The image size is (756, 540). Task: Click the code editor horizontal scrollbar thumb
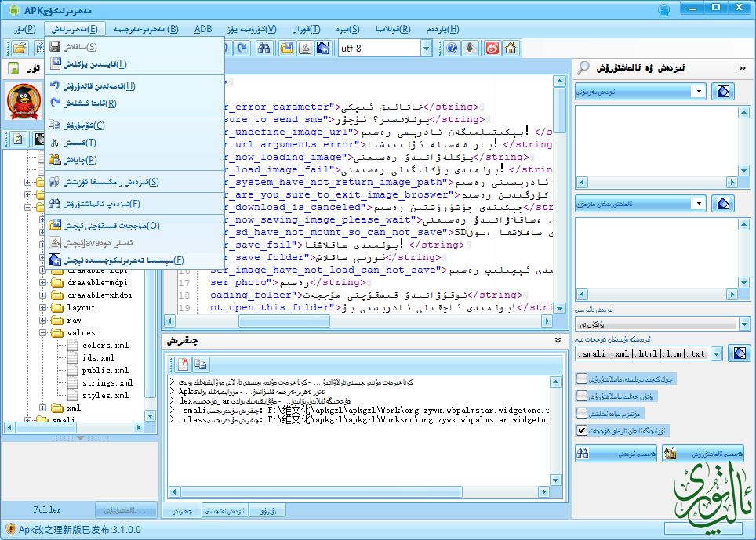click(x=285, y=321)
